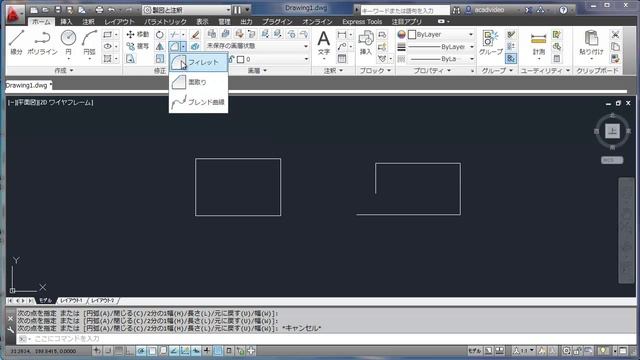The width and height of the screenshot is (640, 360).
Task: Choose Chamfer (面取り) from the dropdown list
Action: [198, 82]
